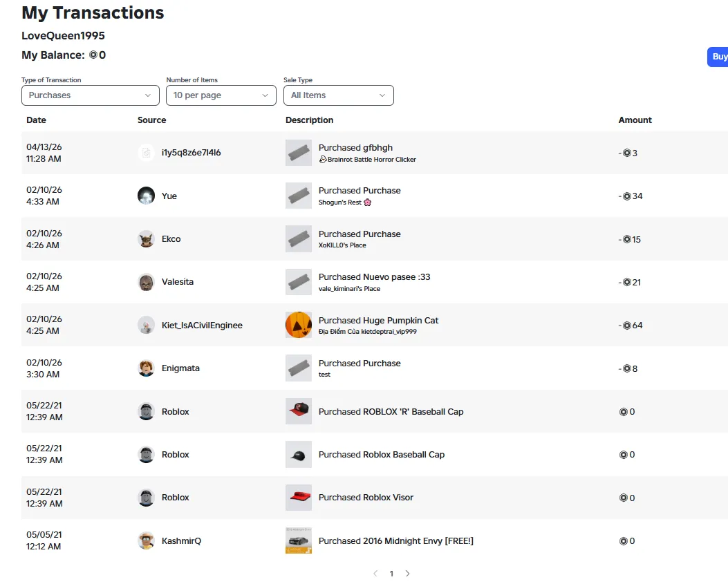Image resolution: width=728 pixels, height=584 pixels.
Task: Open the KashmirQ source profile link
Action: (182, 541)
